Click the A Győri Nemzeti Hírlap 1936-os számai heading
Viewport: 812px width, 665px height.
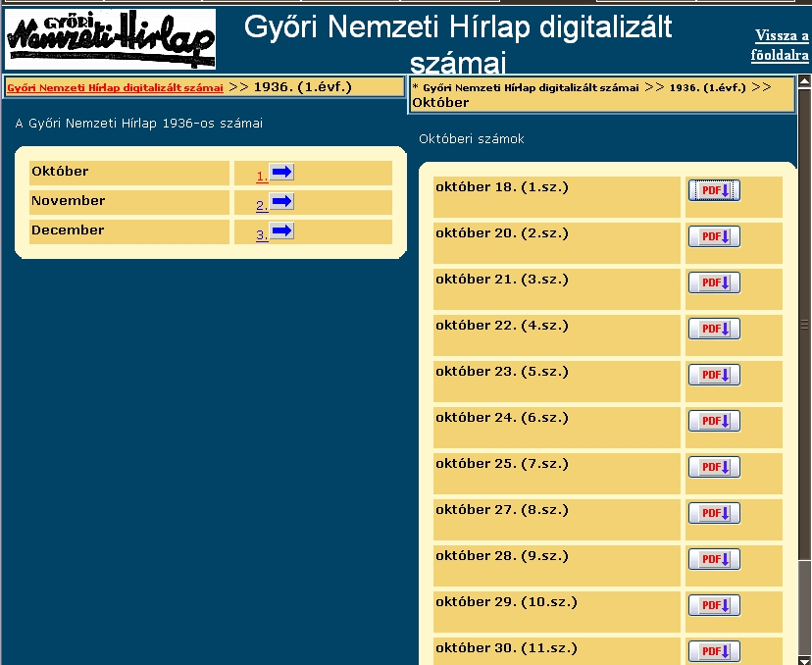(x=139, y=124)
